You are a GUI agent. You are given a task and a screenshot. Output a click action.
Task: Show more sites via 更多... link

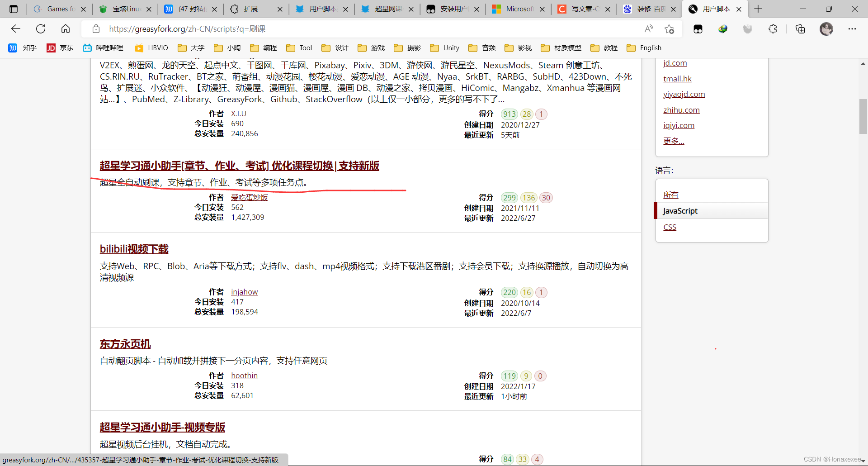[x=674, y=141]
